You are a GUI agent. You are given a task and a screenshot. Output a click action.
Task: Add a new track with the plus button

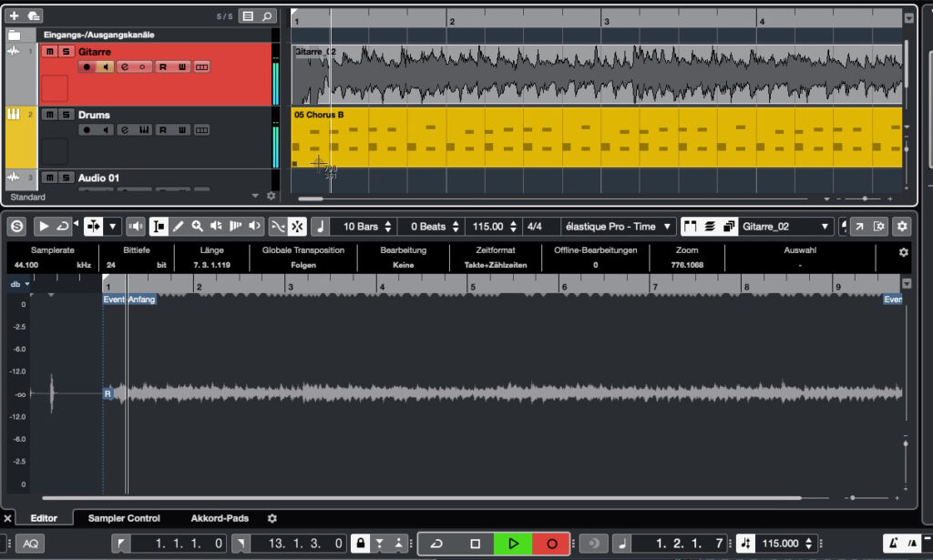(x=15, y=16)
